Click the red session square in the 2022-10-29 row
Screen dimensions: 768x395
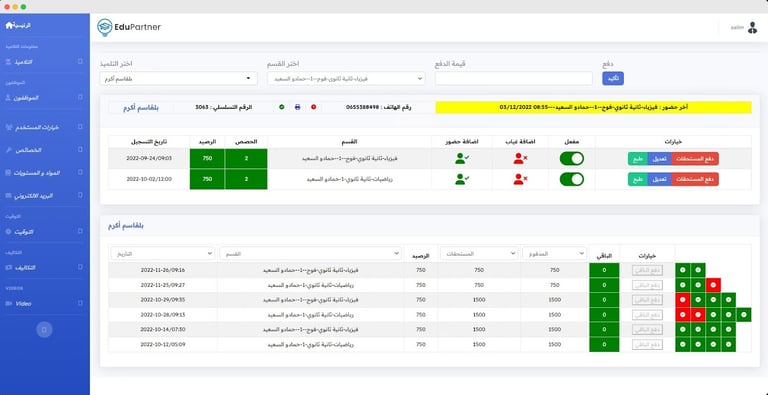(x=682, y=299)
